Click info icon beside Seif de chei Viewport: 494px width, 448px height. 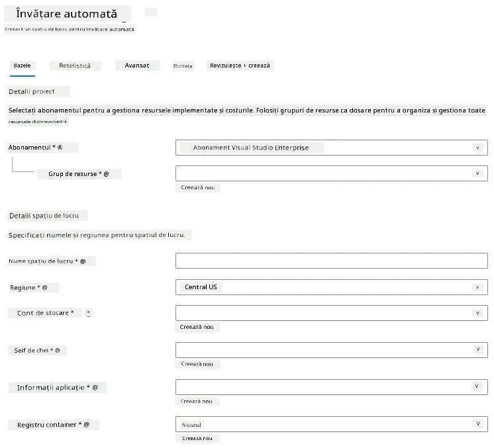click(x=58, y=350)
